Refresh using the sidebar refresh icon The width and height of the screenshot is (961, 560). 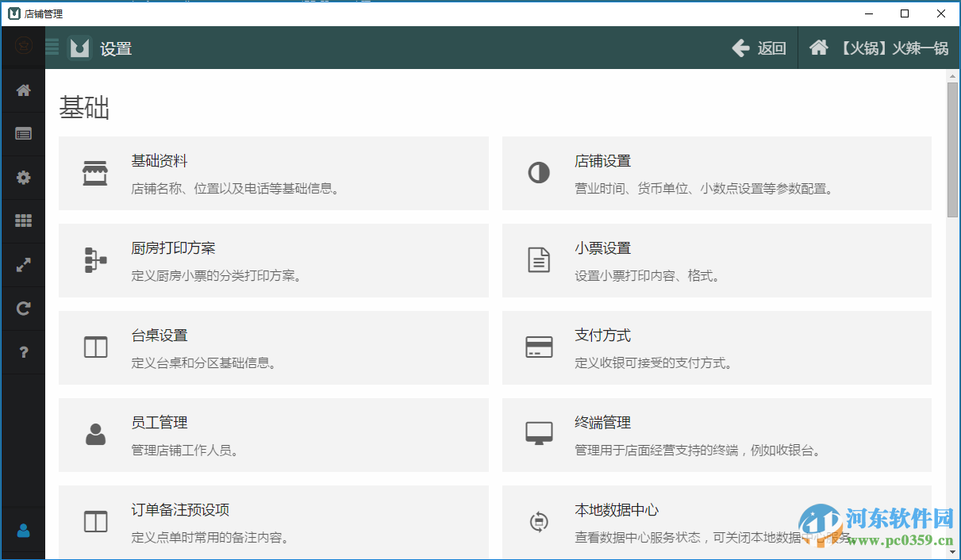click(24, 308)
